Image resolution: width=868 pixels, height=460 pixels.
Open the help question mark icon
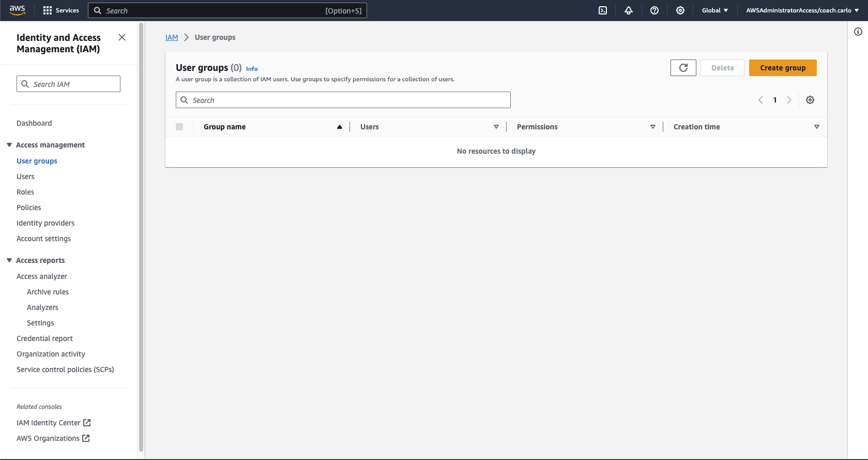click(x=654, y=10)
